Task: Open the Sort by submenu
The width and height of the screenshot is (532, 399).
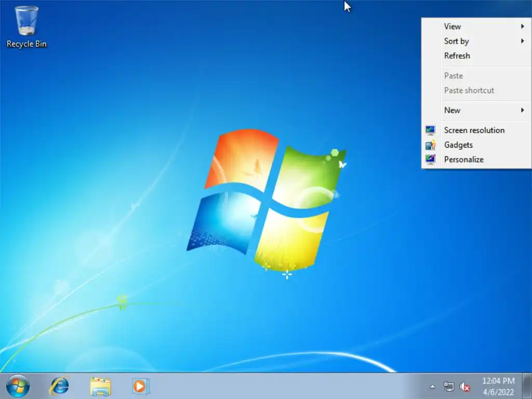Action: click(476, 41)
